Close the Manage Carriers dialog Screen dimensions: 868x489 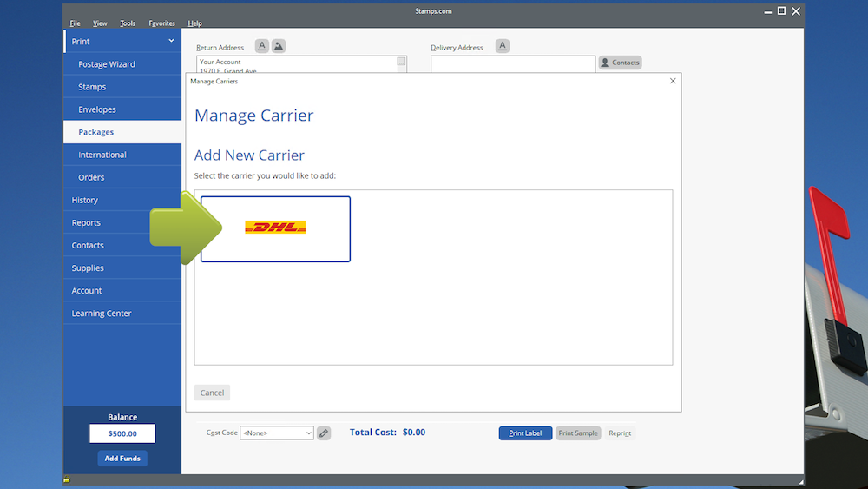pos(673,81)
